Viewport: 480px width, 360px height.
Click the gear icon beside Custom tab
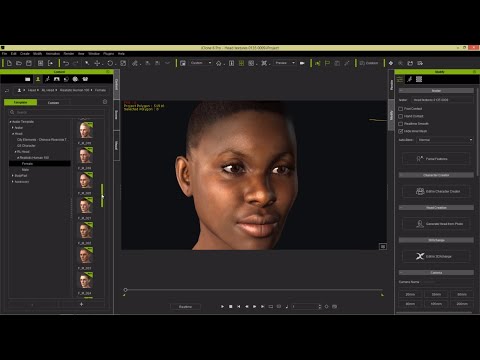(105, 102)
